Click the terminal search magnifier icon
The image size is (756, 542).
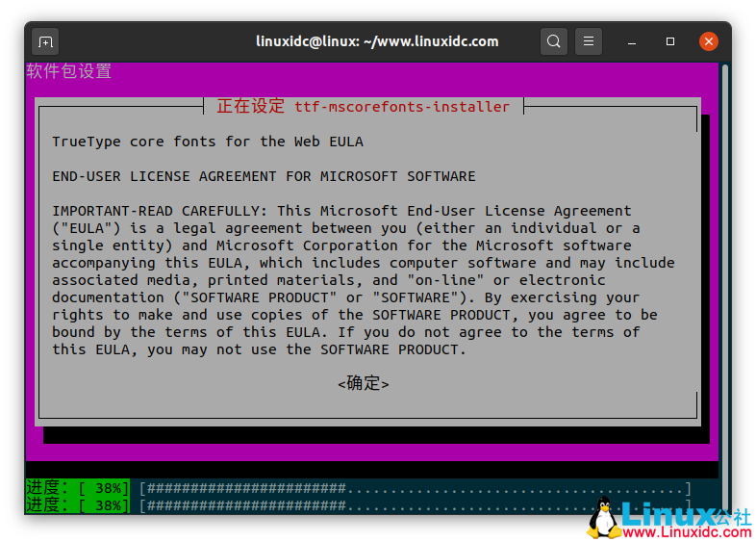[x=553, y=41]
